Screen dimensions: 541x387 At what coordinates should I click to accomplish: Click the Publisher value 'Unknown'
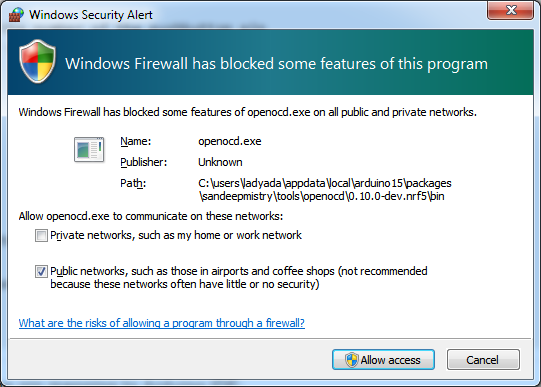click(220, 162)
